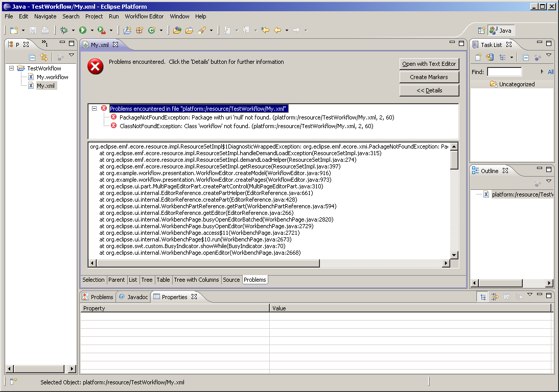Click the Open Perspective icon
This screenshot has height=392, width=559.
click(x=481, y=31)
